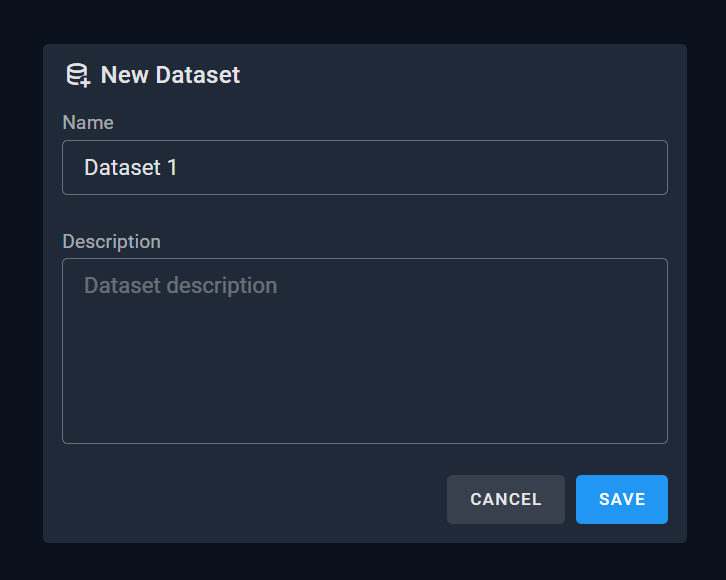Click the Description field label
This screenshot has height=580, width=726.
coord(111,241)
